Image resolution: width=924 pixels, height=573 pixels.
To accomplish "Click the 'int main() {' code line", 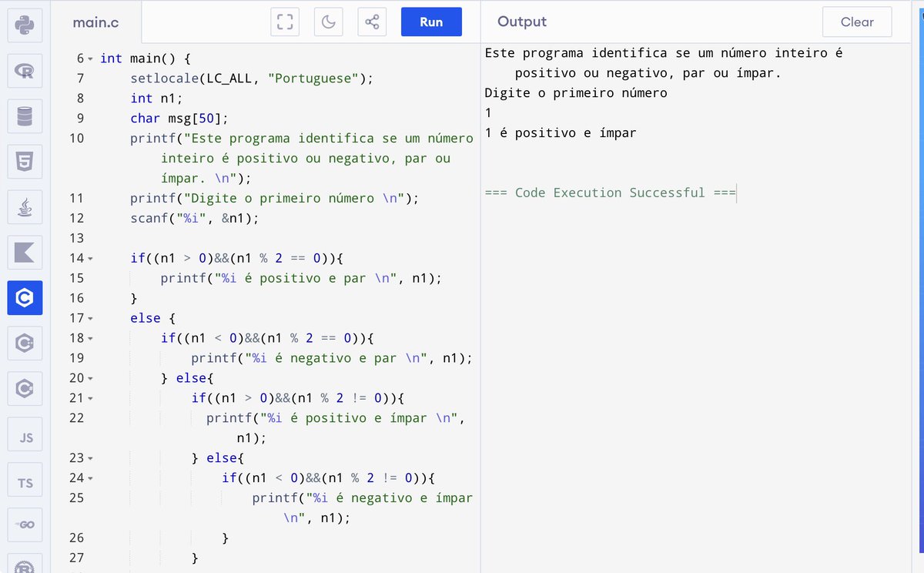I will [x=146, y=59].
